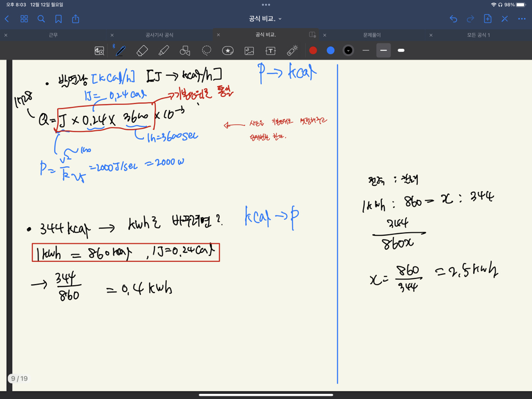Close the 근무 tab

point(6,35)
